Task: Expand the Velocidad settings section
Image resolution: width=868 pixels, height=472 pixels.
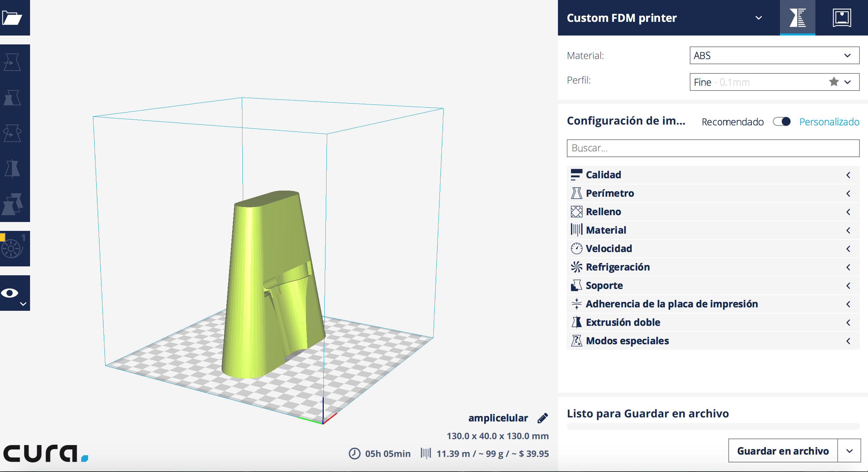Action: point(713,249)
